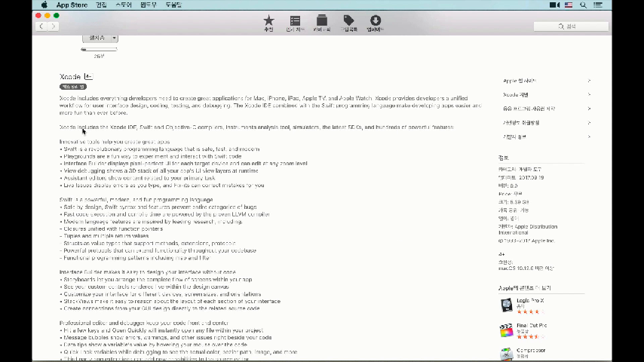Click the 정보 (Information) heading

click(x=503, y=158)
